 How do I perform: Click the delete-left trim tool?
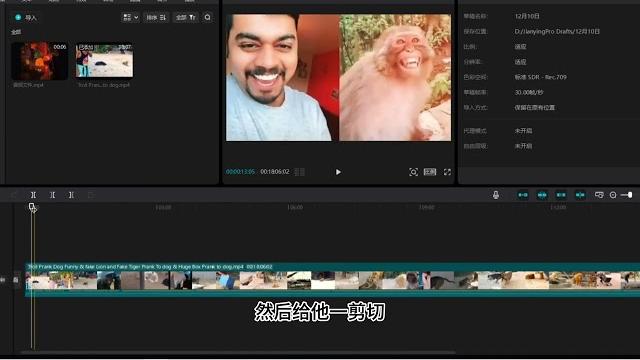coord(52,195)
